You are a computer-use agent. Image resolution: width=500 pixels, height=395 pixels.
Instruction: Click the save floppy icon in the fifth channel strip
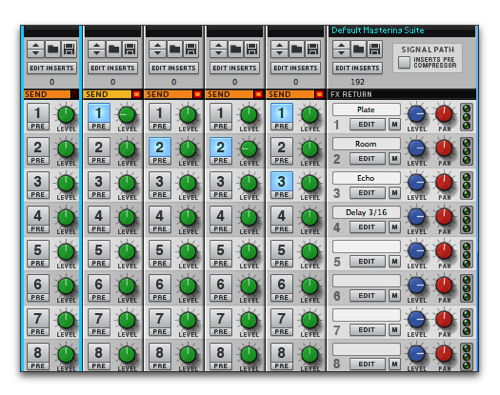click(313, 49)
